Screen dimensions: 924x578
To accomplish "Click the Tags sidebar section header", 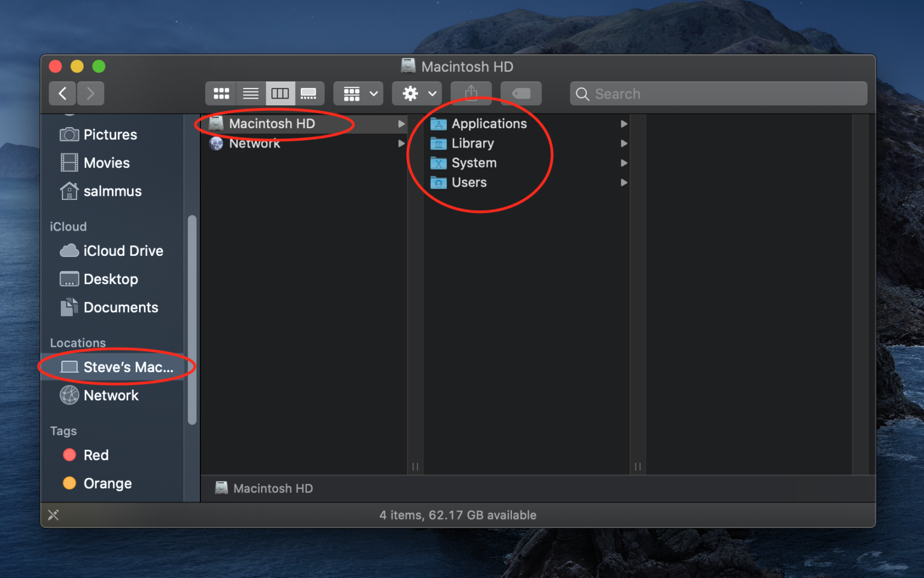I will (63, 431).
